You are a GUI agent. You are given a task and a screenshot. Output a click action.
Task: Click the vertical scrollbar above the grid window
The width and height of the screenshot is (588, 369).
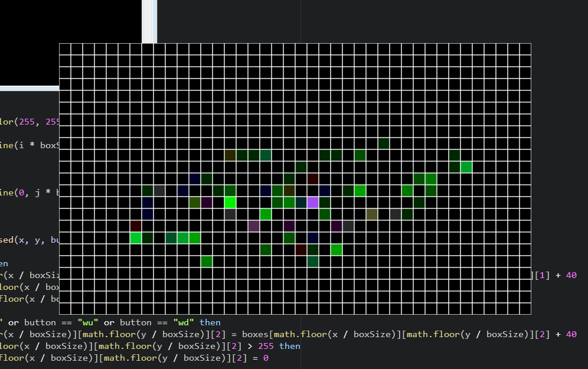(x=149, y=21)
